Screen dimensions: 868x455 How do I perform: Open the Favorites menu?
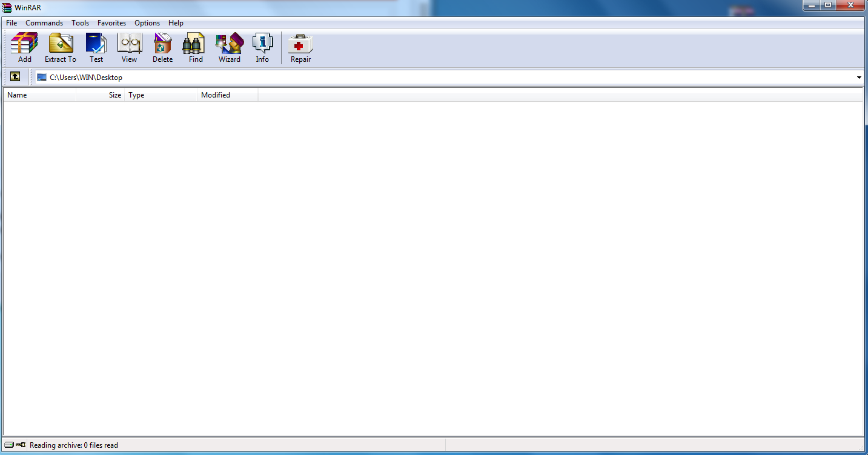[111, 23]
